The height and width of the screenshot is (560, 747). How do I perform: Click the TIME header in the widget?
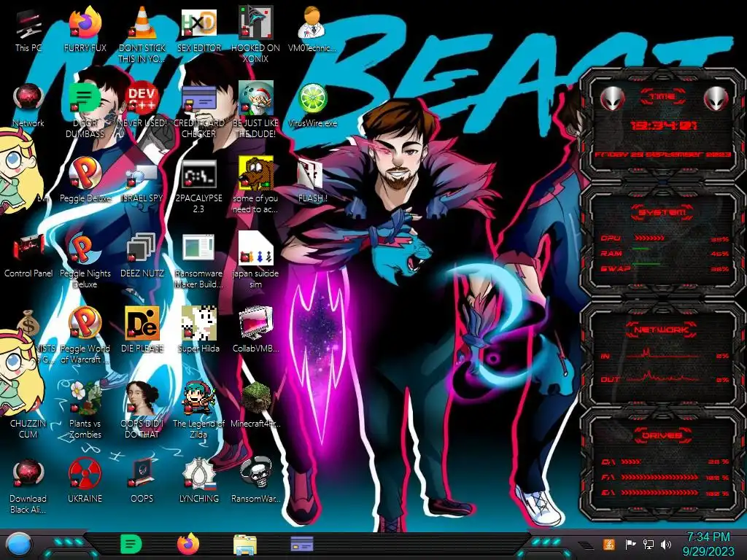tap(662, 97)
